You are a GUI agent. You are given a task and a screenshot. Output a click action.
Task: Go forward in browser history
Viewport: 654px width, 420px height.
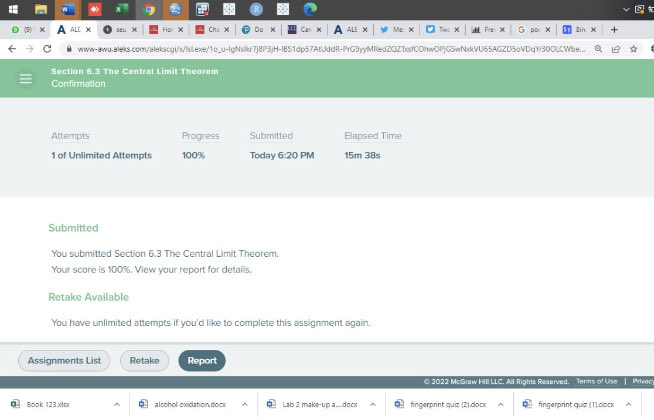coord(30,49)
